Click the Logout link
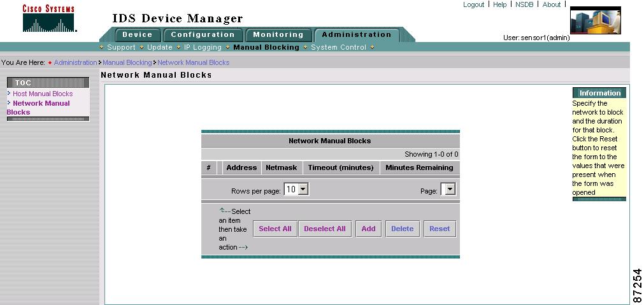The width and height of the screenshot is (644, 305). point(473,4)
